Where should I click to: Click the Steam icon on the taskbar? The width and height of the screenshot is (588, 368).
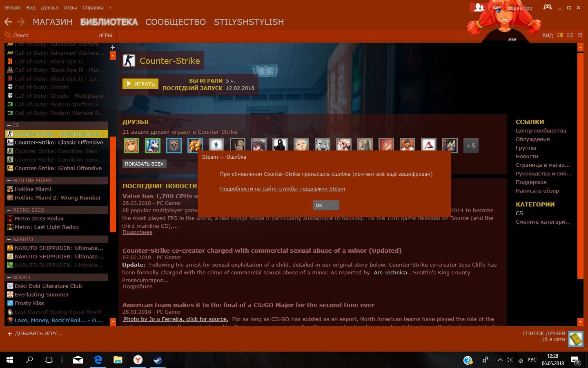click(158, 360)
